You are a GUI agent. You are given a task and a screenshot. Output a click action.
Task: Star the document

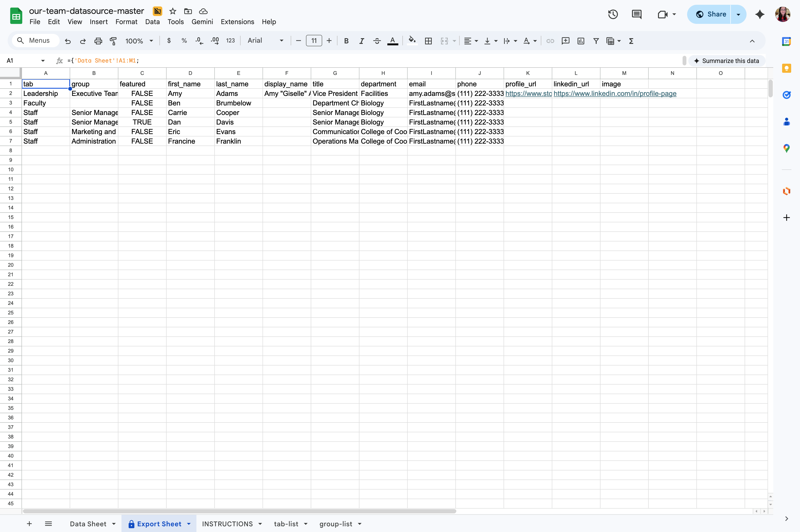(173, 11)
